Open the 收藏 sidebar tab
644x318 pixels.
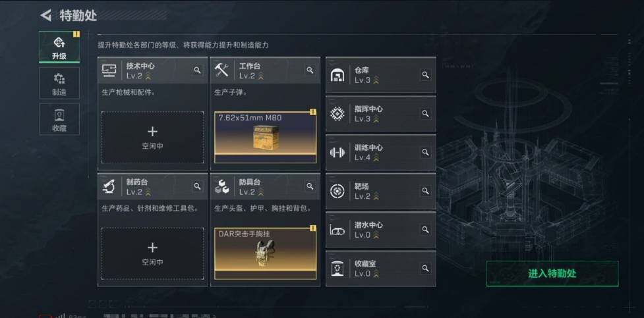(59, 119)
